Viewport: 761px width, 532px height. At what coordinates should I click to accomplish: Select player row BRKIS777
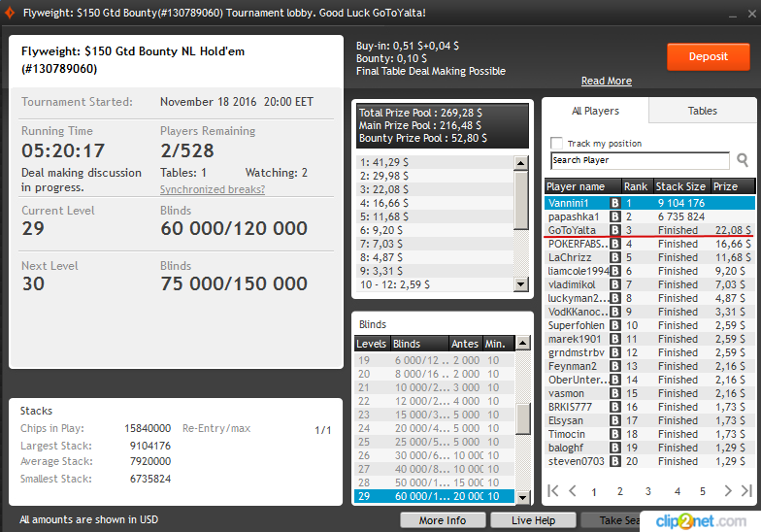(x=650, y=407)
